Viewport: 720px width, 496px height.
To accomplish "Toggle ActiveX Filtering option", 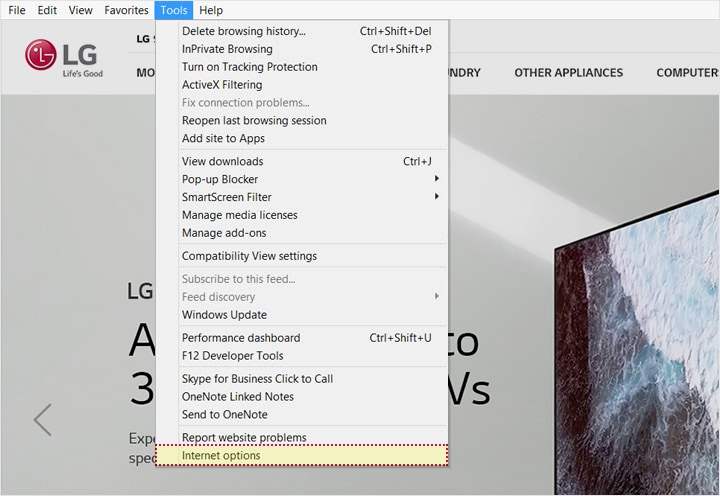I will pos(222,85).
